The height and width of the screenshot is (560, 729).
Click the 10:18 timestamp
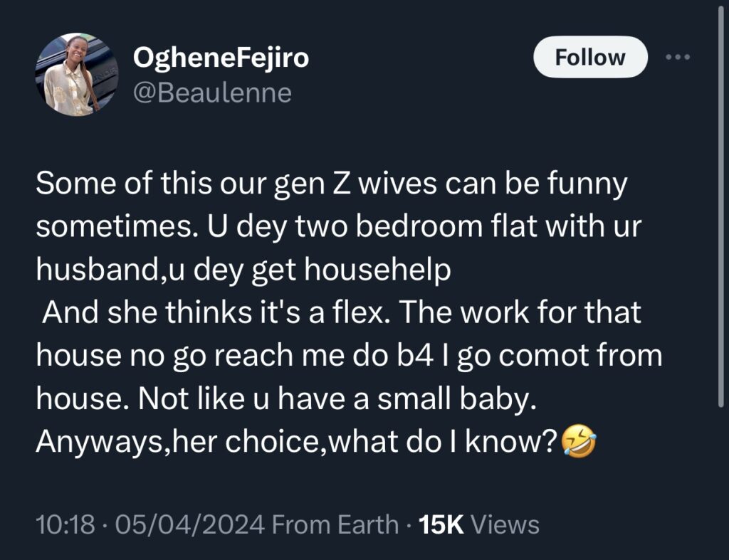pyautogui.click(x=68, y=524)
